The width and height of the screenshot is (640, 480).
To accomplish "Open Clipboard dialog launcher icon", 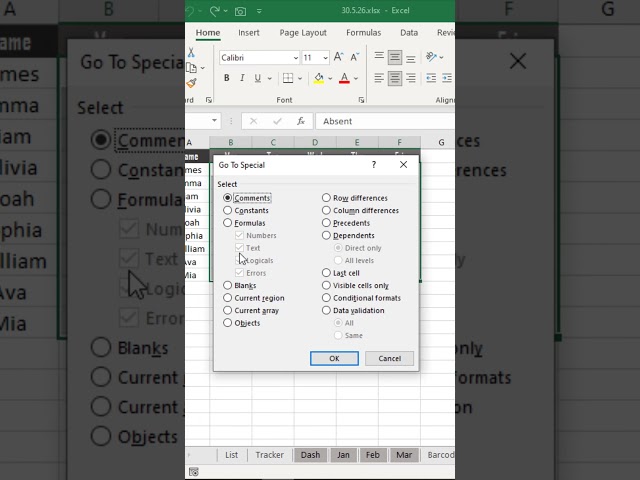I will (209, 100).
